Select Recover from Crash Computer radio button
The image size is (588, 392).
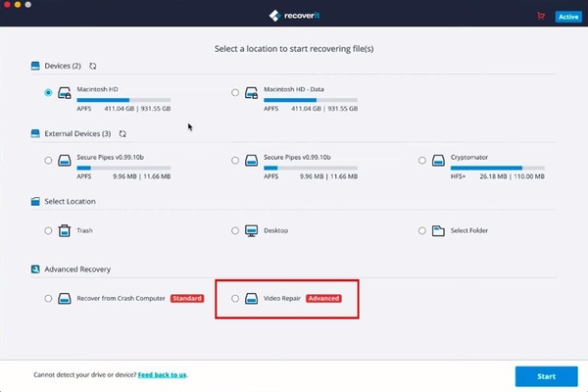pyautogui.click(x=48, y=299)
